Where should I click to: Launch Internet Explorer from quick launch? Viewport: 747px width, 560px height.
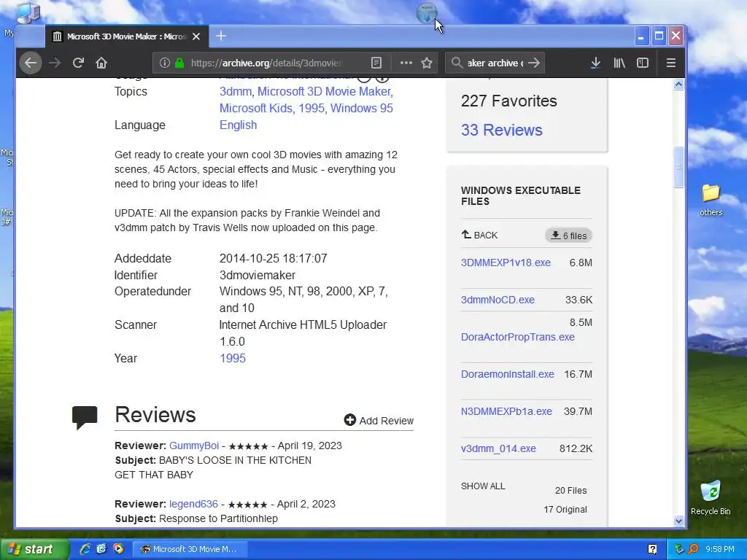pos(85,549)
